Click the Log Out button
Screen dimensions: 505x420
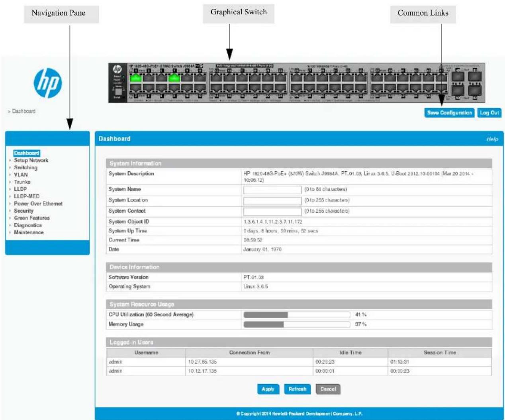489,113
